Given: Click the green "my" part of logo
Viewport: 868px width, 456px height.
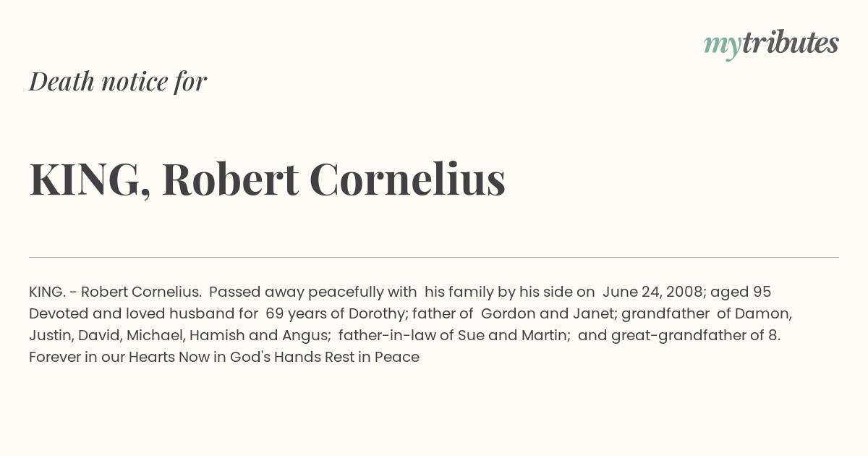Looking at the screenshot, I should pos(722,47).
